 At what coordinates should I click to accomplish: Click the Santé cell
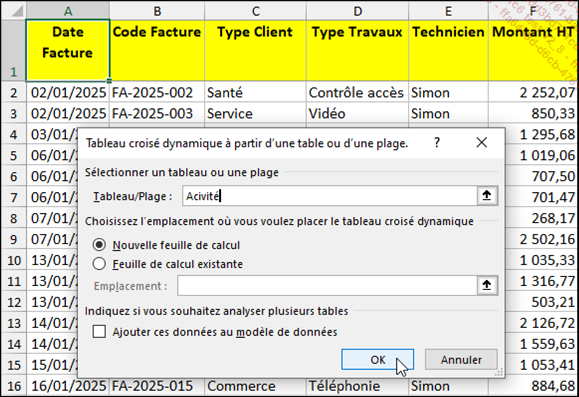255,92
